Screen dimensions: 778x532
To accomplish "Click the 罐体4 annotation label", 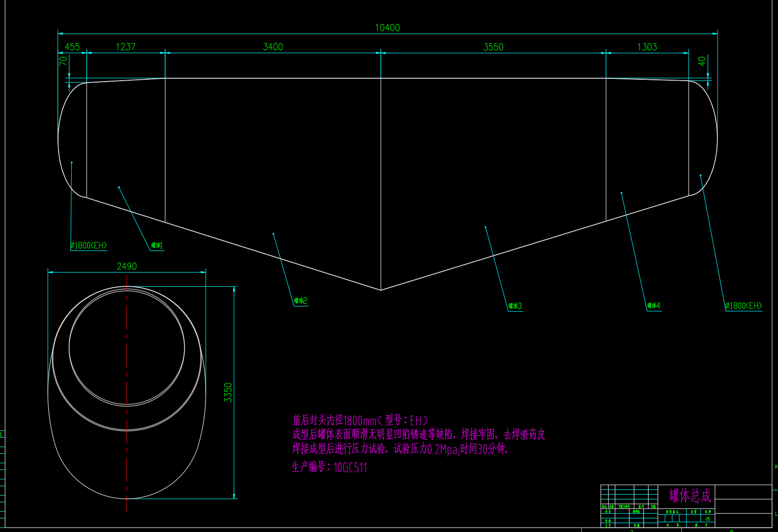I will point(653,306).
